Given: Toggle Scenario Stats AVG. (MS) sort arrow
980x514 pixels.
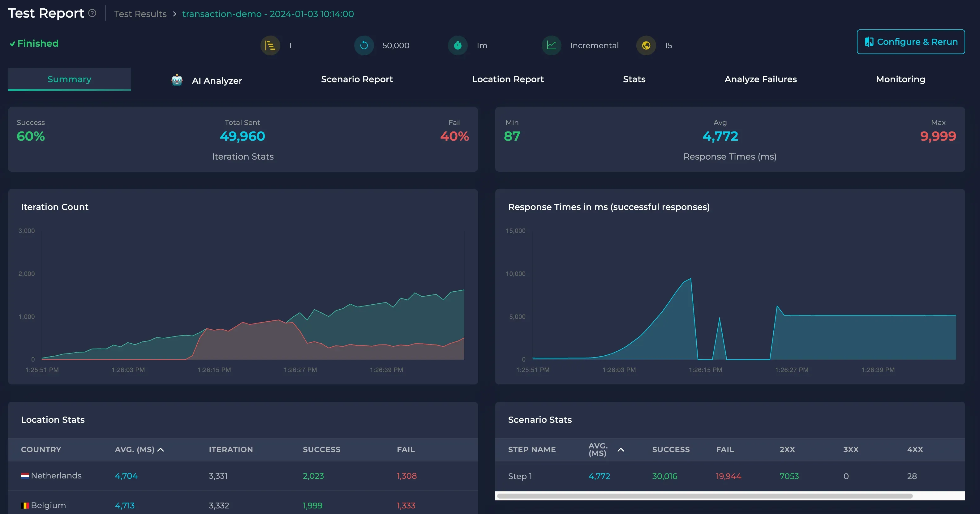Looking at the screenshot, I should tap(621, 450).
